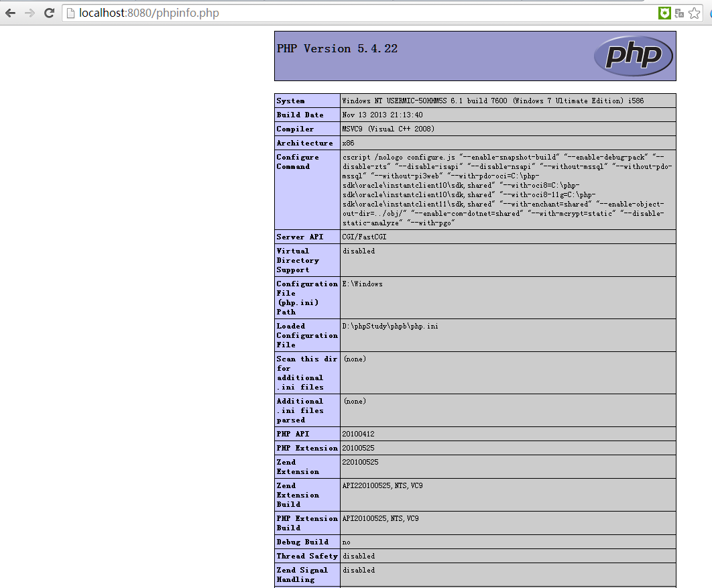The width and height of the screenshot is (712, 588).
Task: Reload the phpinfo page
Action: click(x=49, y=13)
